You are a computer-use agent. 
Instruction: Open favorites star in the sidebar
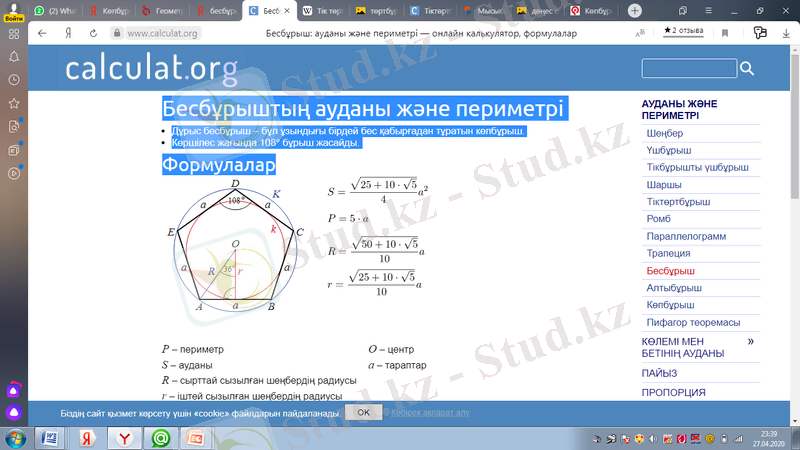[x=14, y=104]
